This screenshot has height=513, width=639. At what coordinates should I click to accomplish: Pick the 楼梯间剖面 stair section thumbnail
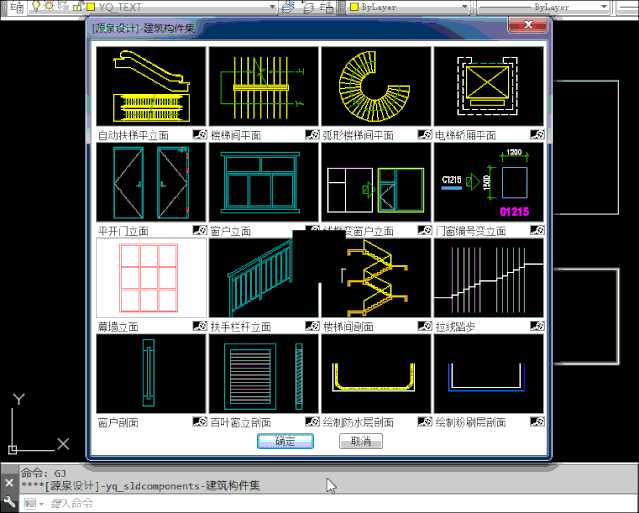pos(376,278)
